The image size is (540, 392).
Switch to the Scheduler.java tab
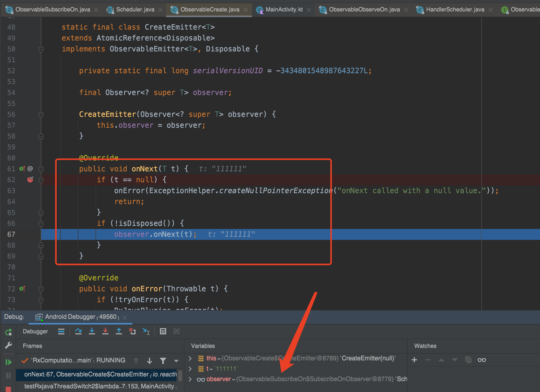(x=134, y=9)
